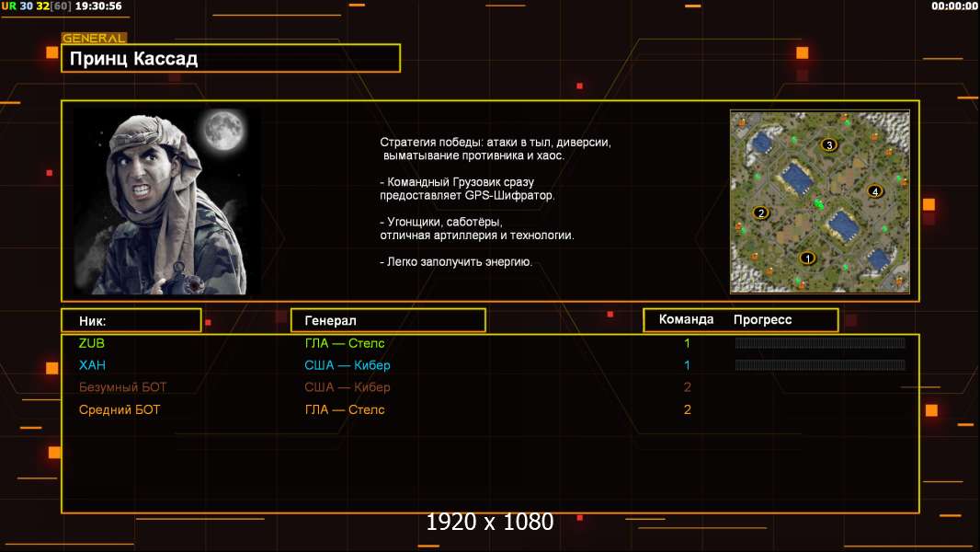The image size is (980, 552).
Task: Click the ZUB loading progress bar
Action: pos(820,342)
